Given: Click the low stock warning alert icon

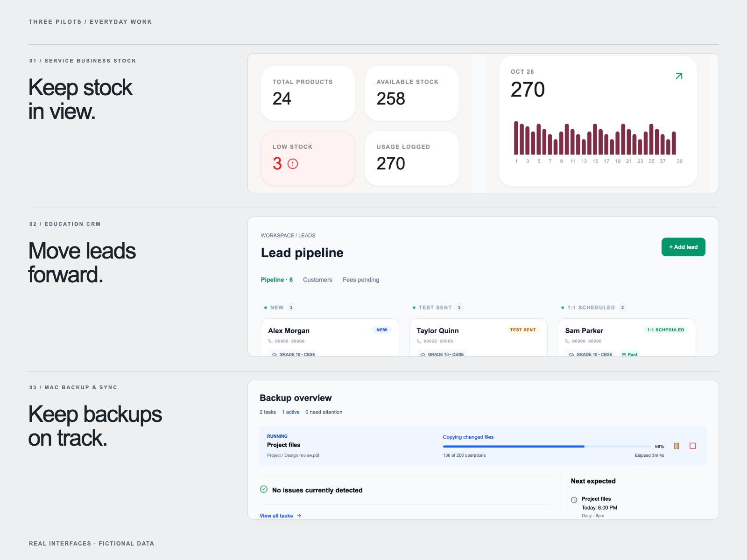Looking at the screenshot, I should pyautogui.click(x=293, y=164).
